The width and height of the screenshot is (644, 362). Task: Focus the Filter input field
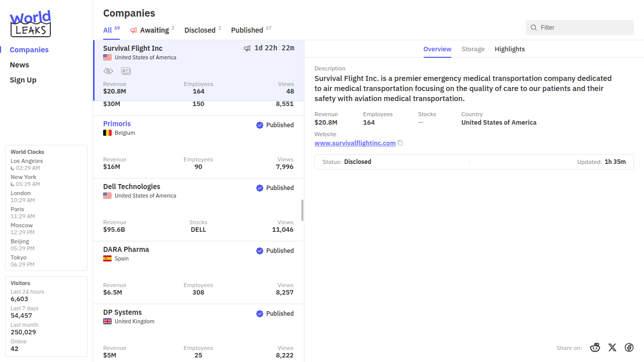(x=584, y=28)
